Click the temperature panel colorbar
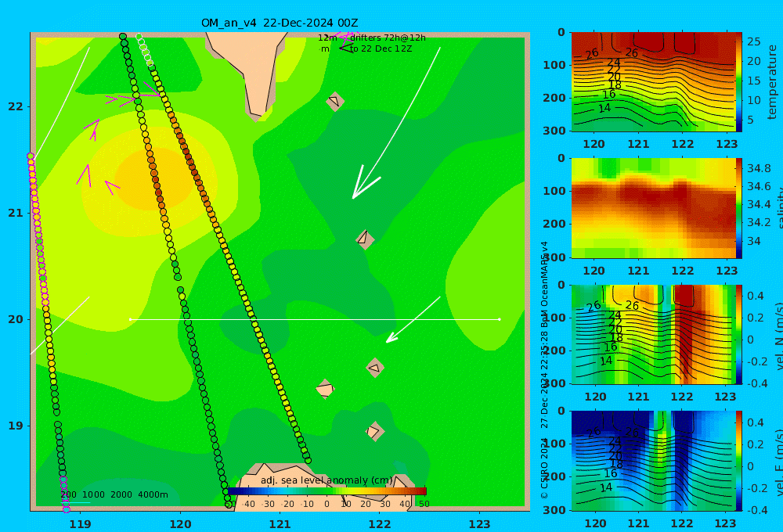The height and width of the screenshot is (532, 783). (x=738, y=82)
